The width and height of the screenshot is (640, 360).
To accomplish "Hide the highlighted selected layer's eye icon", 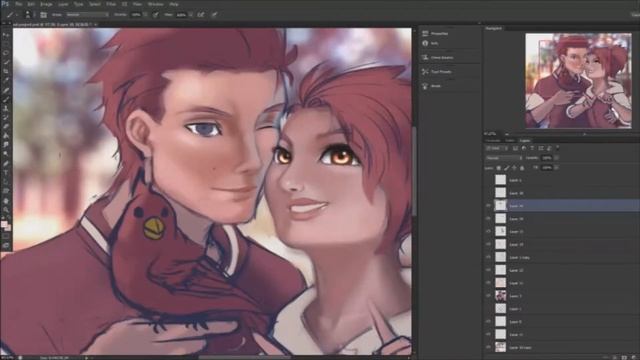I will coord(488,206).
